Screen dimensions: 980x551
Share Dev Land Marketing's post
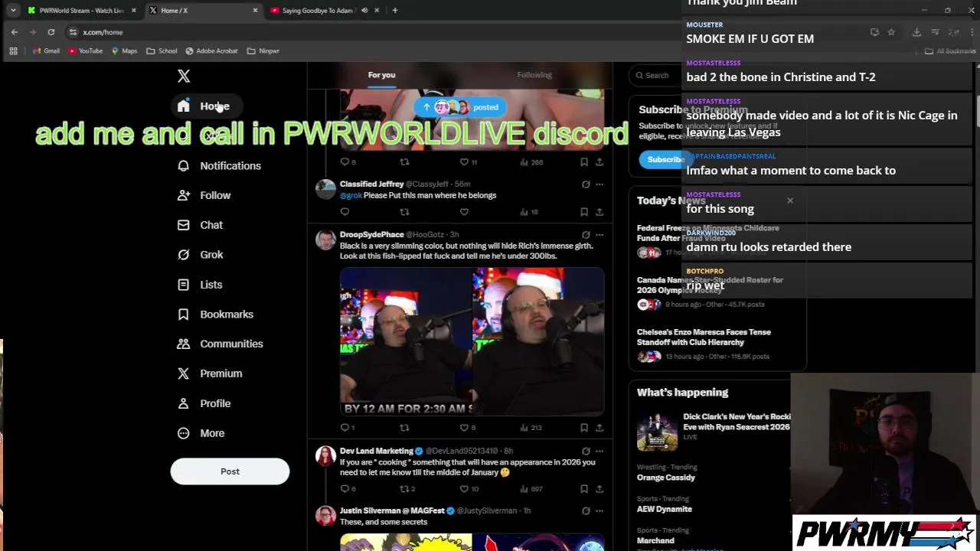(599, 489)
